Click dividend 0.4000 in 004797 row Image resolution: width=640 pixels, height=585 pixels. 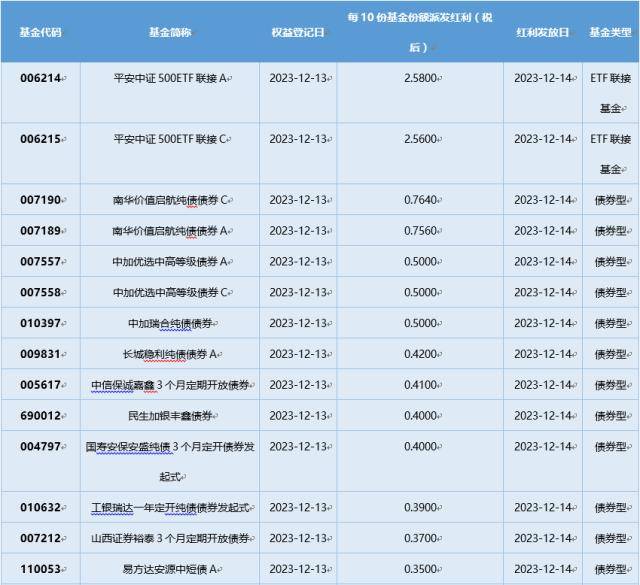coord(420,447)
